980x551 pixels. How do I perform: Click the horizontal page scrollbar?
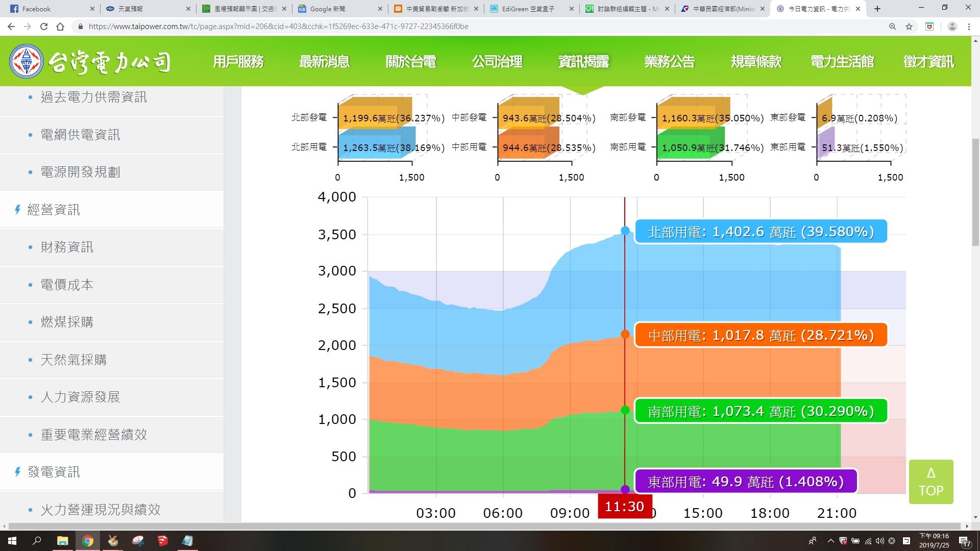pos(485,526)
